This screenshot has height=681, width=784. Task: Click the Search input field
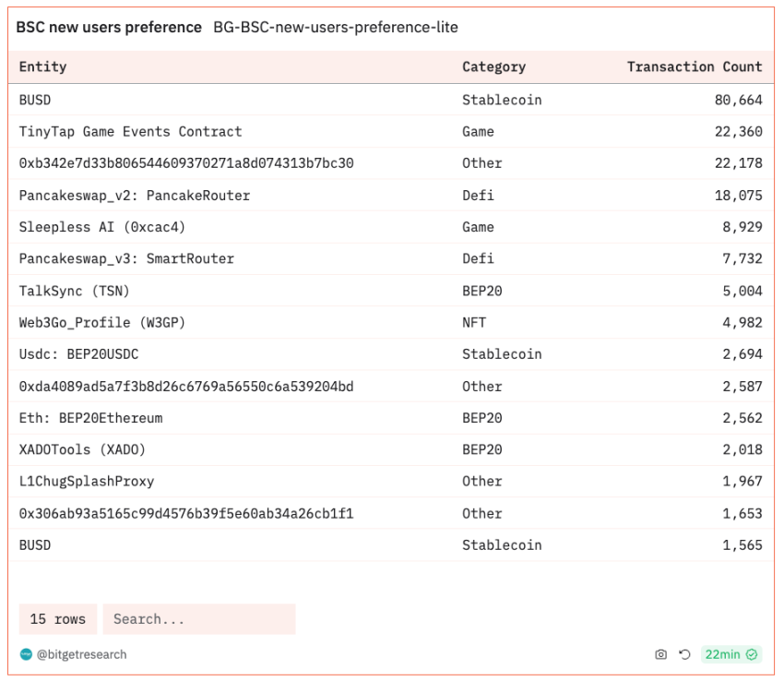pyautogui.click(x=198, y=619)
